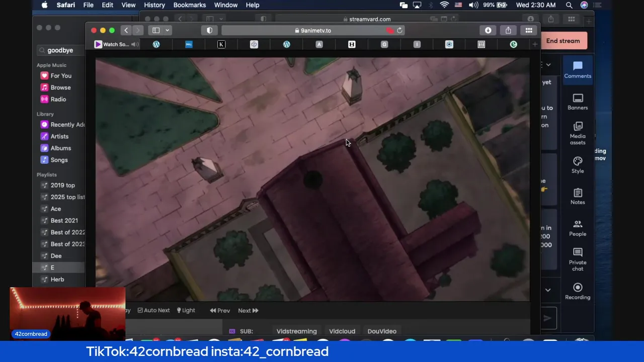Click the anime video player
This screenshot has height=362, width=644.
pyautogui.click(x=312, y=179)
